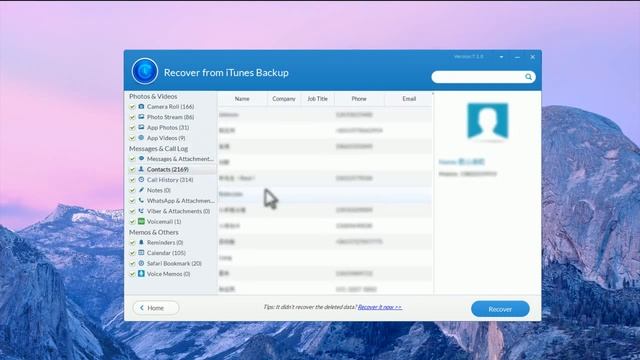
Task: Select Call History (314) in sidebar
Action: (170, 180)
